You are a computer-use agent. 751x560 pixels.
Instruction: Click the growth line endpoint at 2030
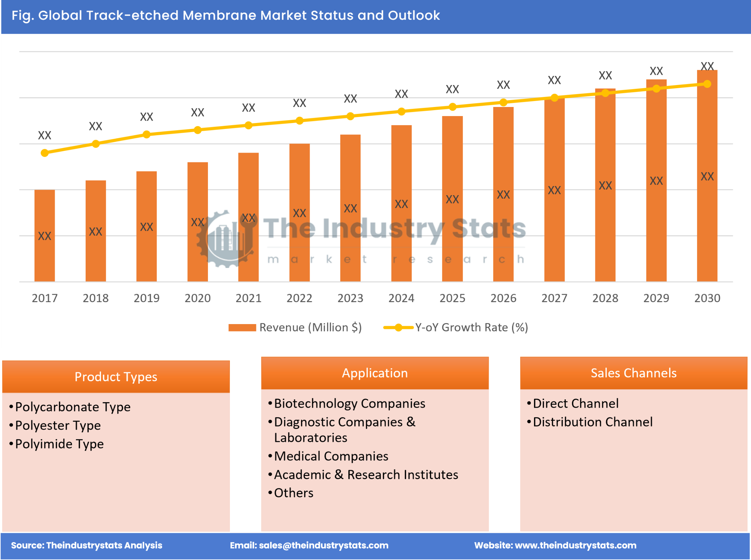point(707,84)
